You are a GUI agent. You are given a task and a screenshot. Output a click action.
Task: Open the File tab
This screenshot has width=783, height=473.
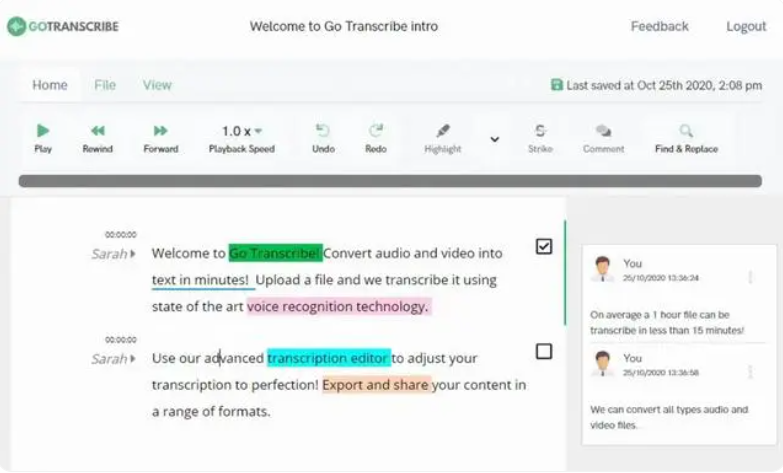105,85
